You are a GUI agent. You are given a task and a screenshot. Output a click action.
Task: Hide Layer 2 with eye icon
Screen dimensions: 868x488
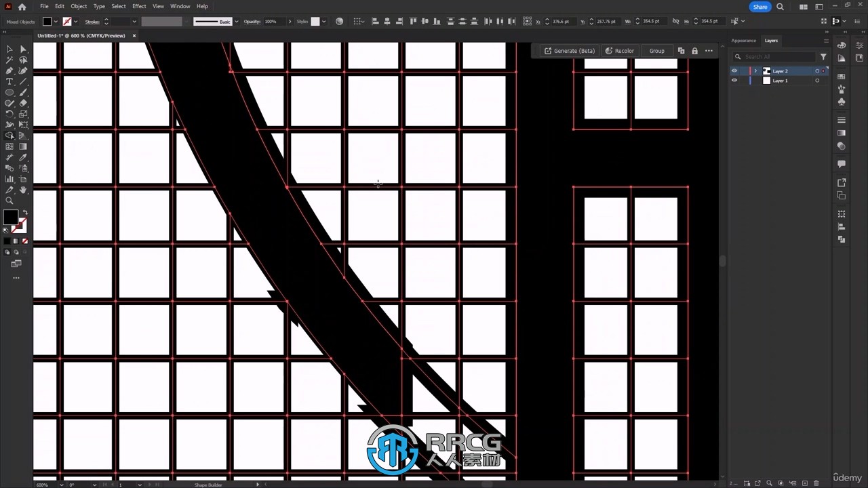(x=734, y=70)
